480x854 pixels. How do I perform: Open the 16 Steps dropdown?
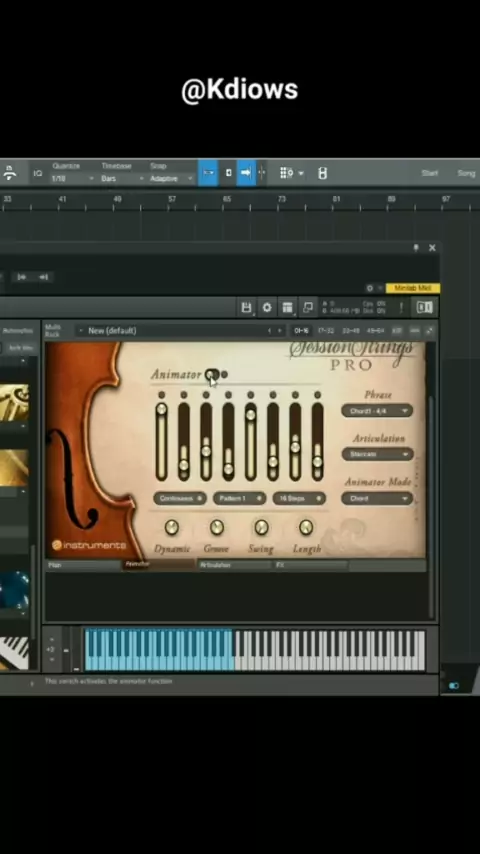click(x=299, y=498)
